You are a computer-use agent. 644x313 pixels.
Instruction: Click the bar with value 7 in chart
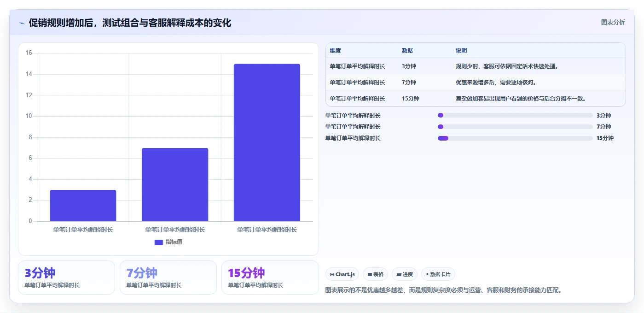click(x=175, y=184)
